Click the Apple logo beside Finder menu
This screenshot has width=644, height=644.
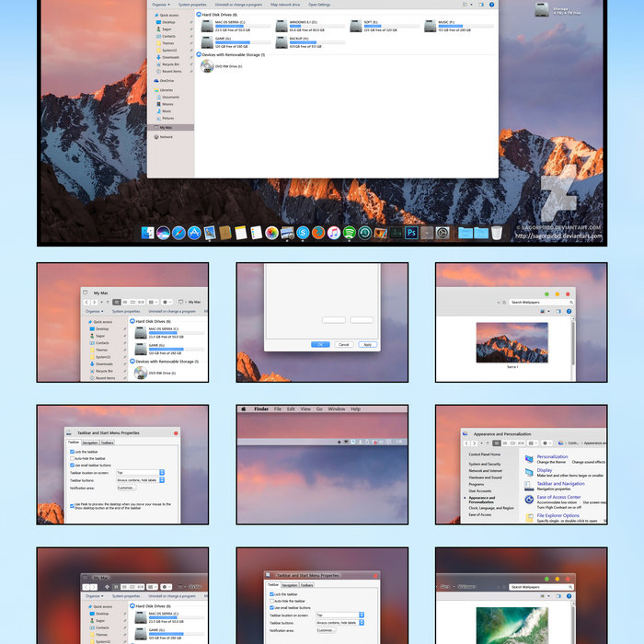(x=244, y=408)
